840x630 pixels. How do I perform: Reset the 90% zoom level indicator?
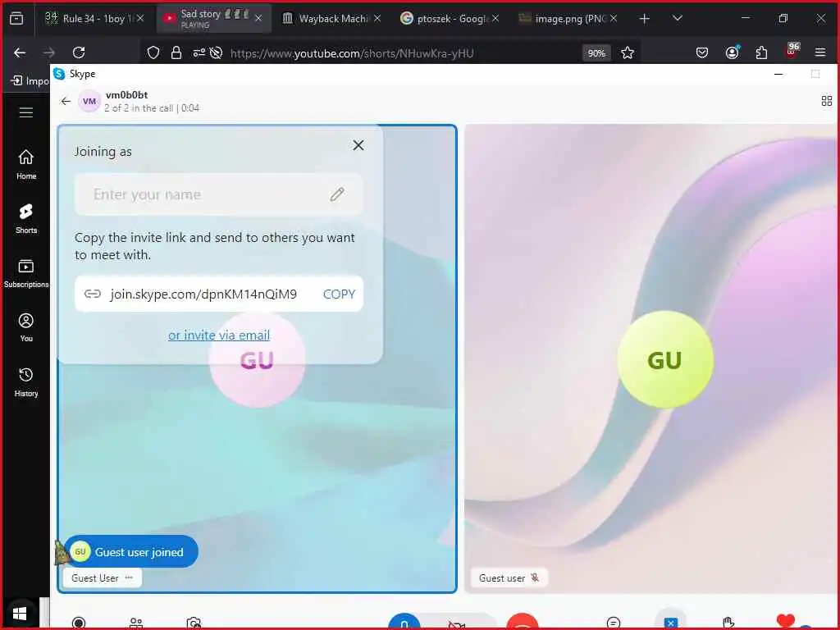[x=596, y=53]
